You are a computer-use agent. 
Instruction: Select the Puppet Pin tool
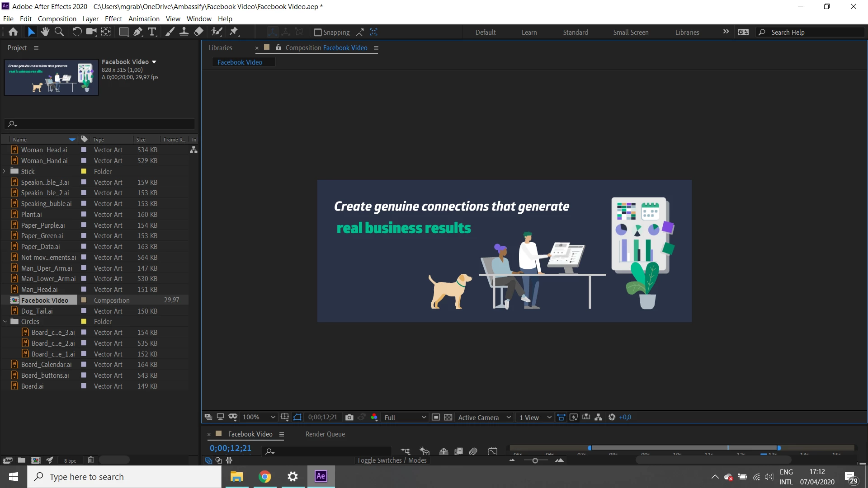click(x=234, y=32)
